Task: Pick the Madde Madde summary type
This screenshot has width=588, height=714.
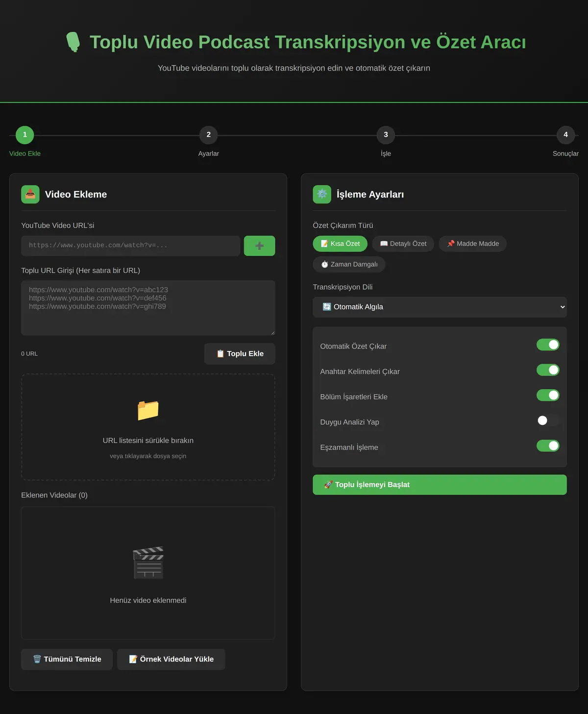Action: tap(473, 244)
